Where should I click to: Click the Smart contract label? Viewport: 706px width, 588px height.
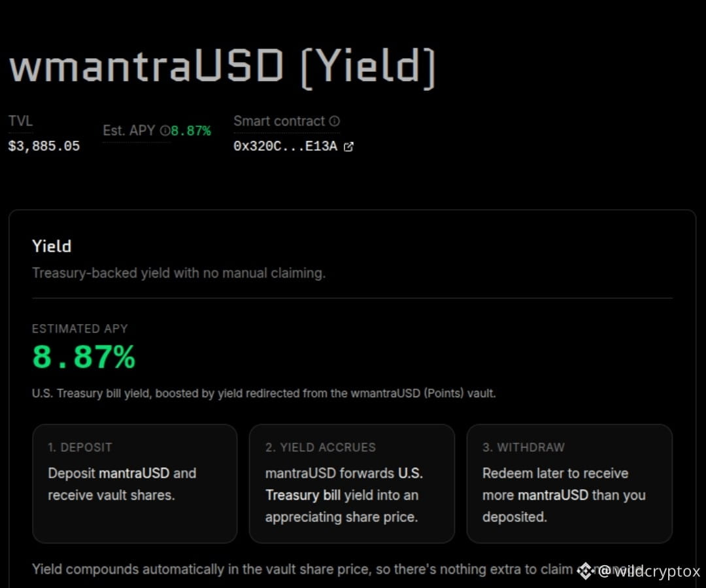click(x=279, y=121)
